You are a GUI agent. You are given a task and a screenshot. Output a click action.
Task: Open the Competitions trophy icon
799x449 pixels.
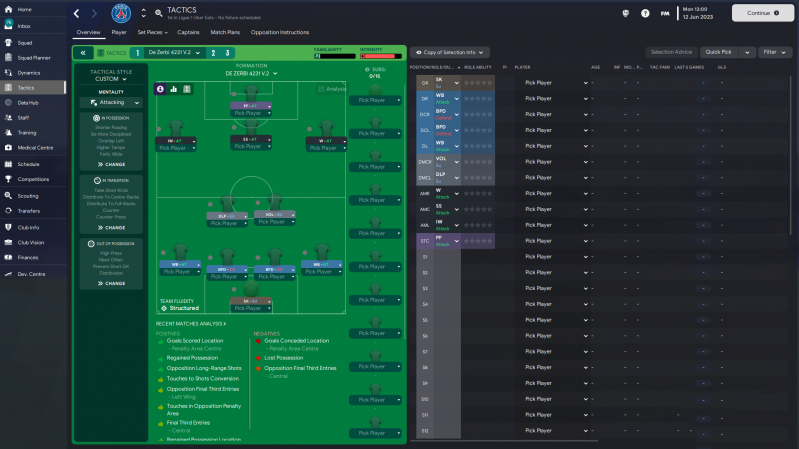(9, 179)
